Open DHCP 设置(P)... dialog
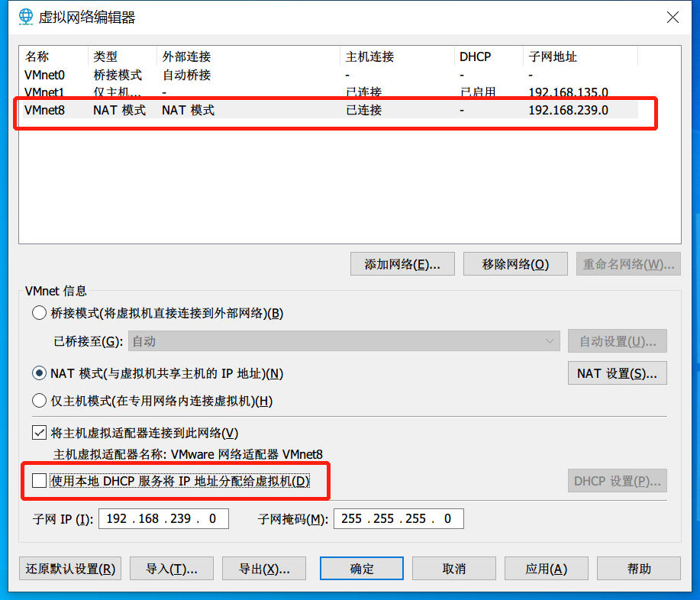 pyautogui.click(x=618, y=481)
